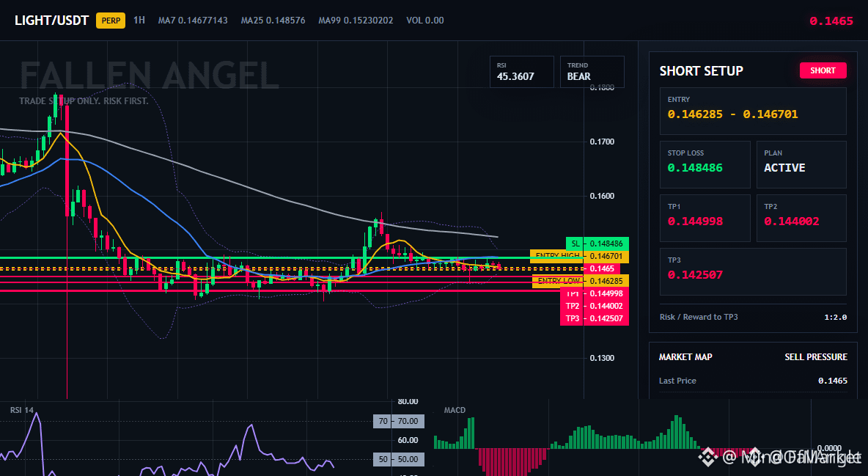Click the MARKET MAP heading
Screen dimensions: 868x476
[685, 357]
